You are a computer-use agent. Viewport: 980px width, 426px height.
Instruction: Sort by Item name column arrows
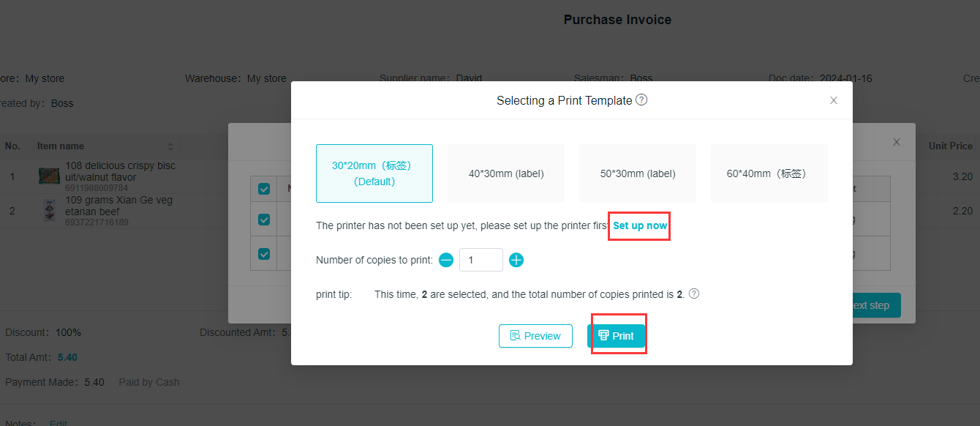coord(170,146)
